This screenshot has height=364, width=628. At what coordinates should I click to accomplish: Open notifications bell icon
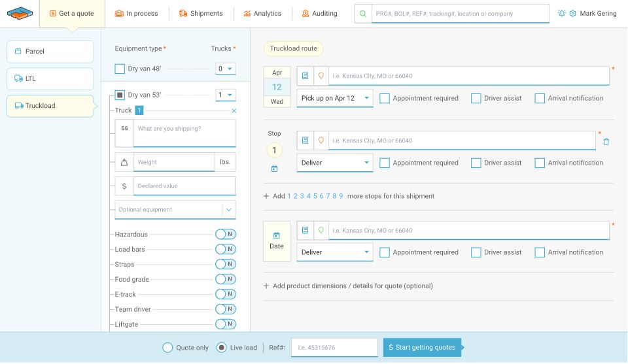[561, 13]
